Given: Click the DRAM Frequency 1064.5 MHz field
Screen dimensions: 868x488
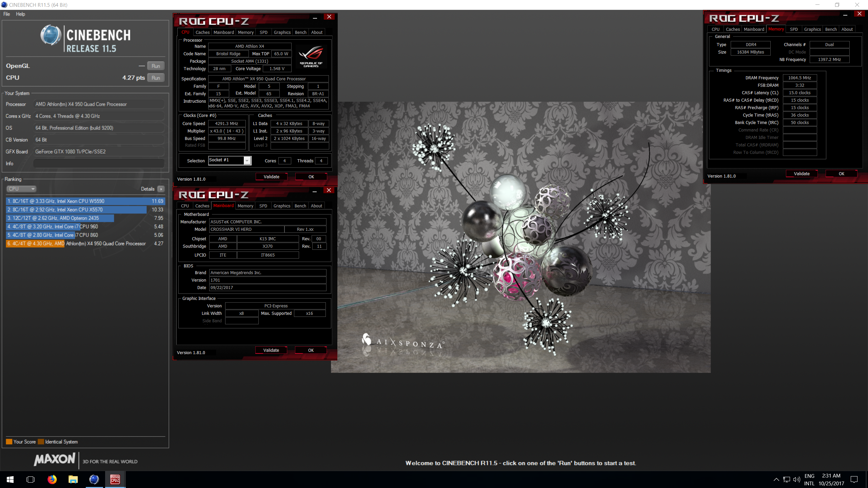Looking at the screenshot, I should (x=800, y=78).
